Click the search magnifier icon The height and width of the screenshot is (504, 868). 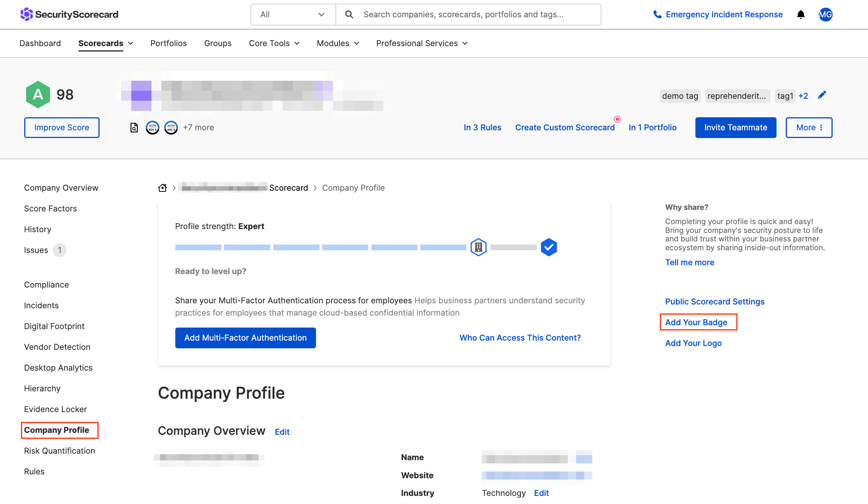tap(349, 15)
